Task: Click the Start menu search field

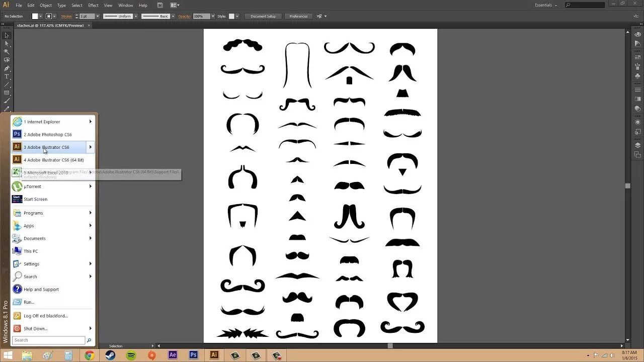Action: (48, 340)
